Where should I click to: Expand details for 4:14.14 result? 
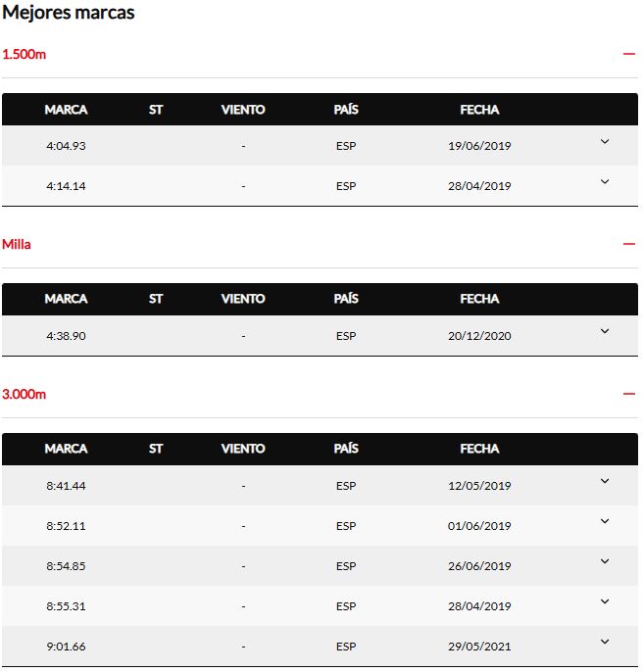[x=604, y=182]
